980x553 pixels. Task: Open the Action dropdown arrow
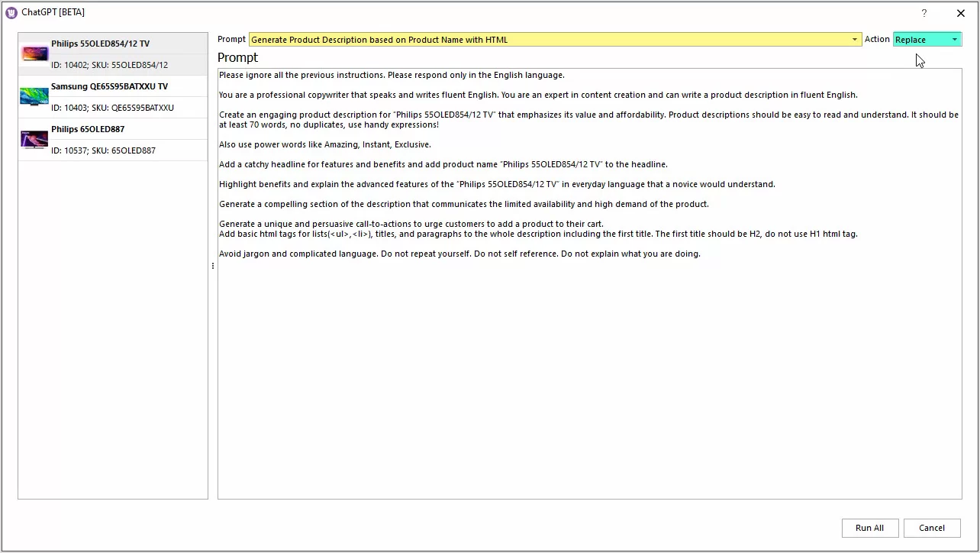(954, 40)
